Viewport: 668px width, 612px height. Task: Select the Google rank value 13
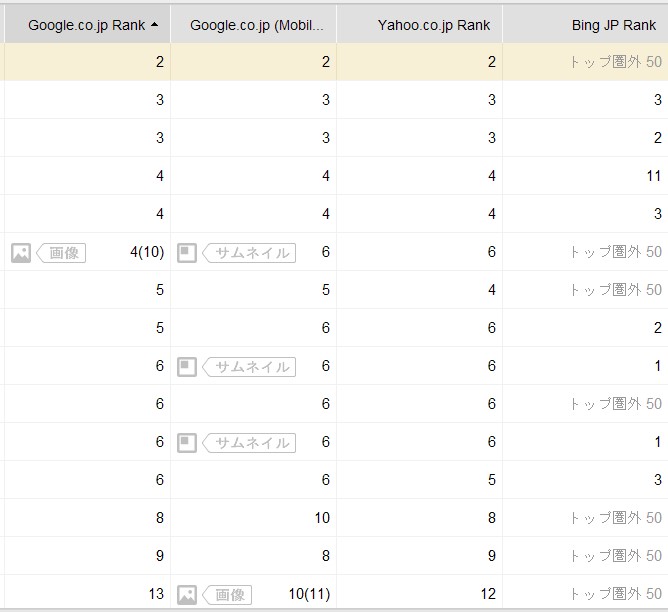tap(156, 594)
